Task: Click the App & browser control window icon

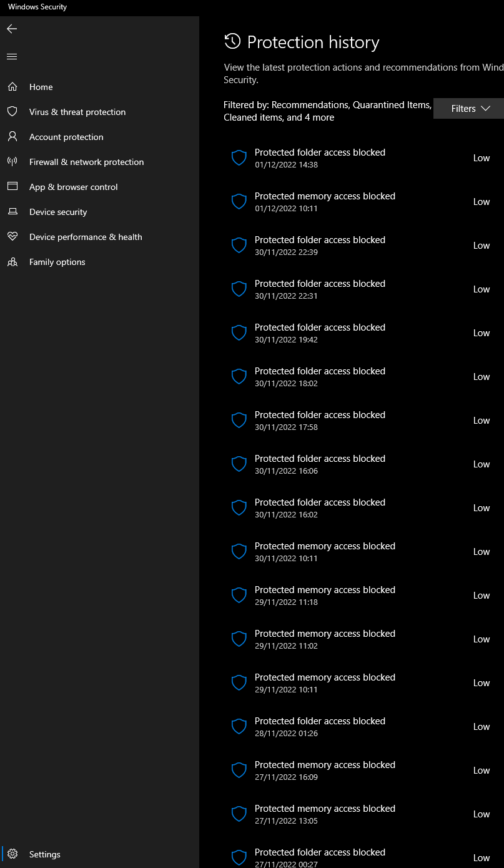Action: point(12,187)
